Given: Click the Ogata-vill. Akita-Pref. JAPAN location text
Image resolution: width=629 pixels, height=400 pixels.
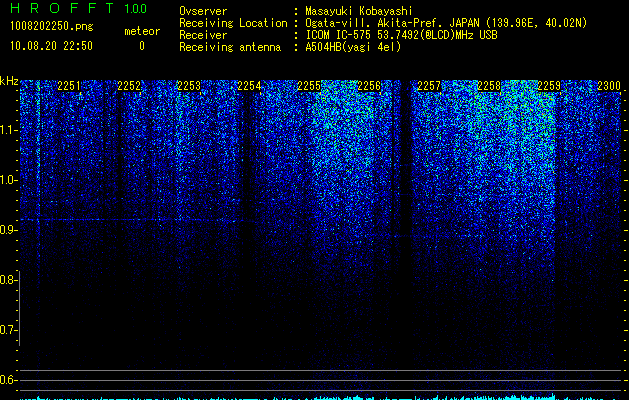Looking at the screenshot, I should pyautogui.click(x=446, y=23).
